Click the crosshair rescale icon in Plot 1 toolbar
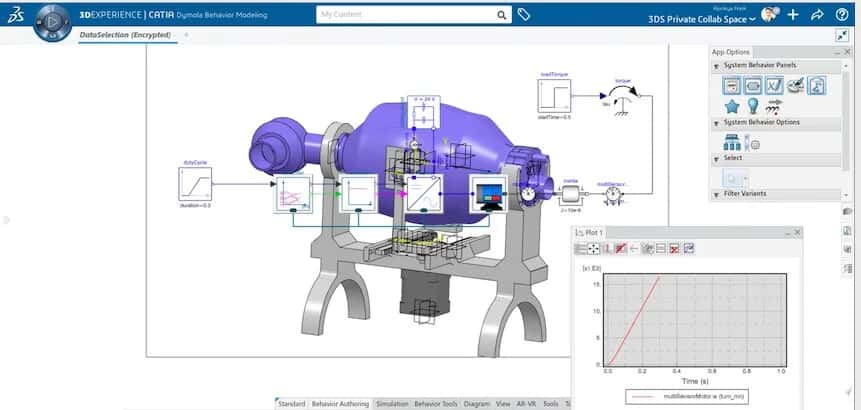This screenshot has width=861, height=410. pyautogui.click(x=593, y=249)
